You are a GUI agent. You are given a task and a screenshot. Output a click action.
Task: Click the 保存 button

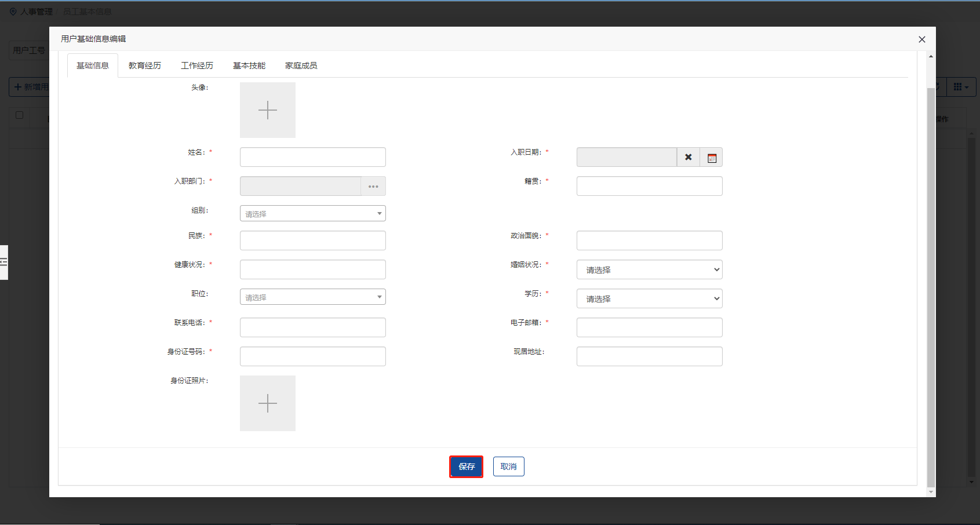467,466
